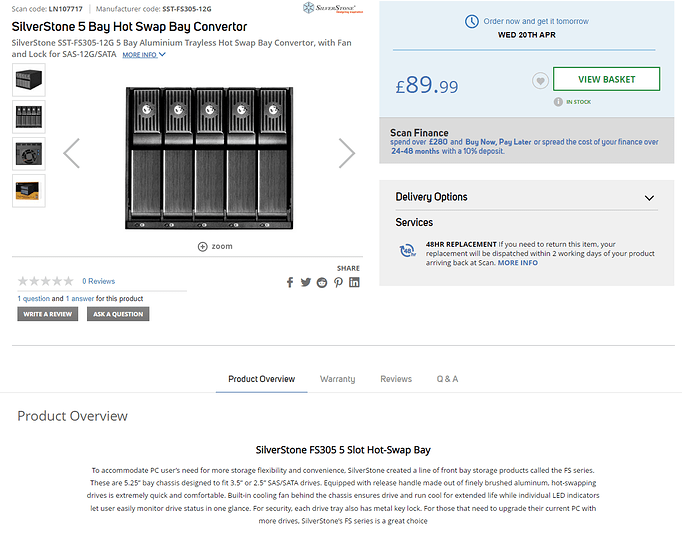This screenshot has height=550, width=682.
Task: Share product on Reddit
Action: pyautogui.click(x=322, y=283)
